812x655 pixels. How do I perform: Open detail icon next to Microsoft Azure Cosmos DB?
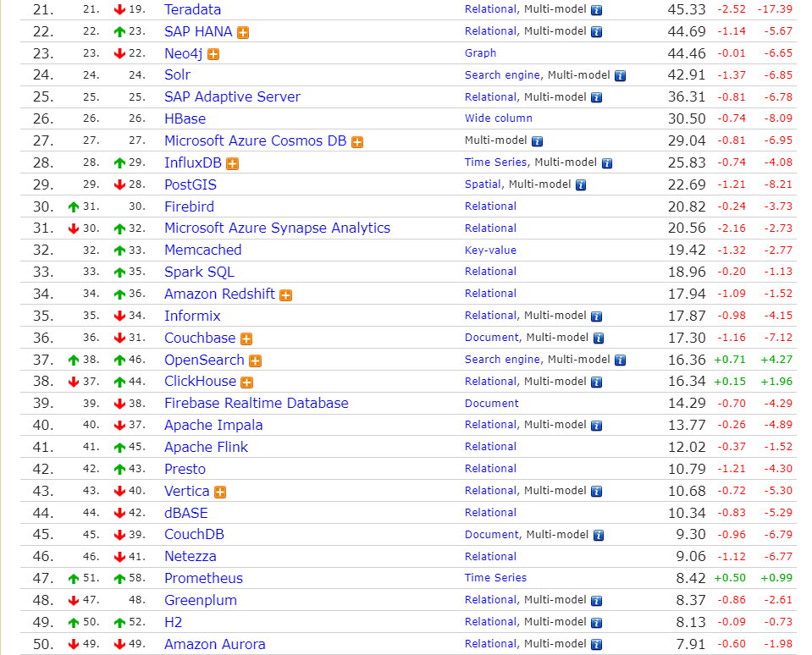357,142
